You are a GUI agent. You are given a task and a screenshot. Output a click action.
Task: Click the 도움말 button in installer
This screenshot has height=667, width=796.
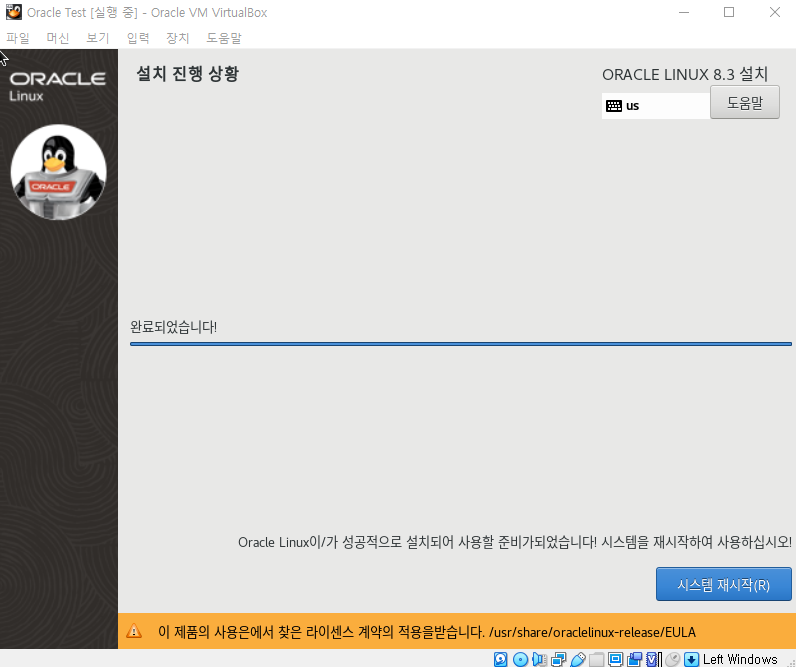click(x=745, y=103)
